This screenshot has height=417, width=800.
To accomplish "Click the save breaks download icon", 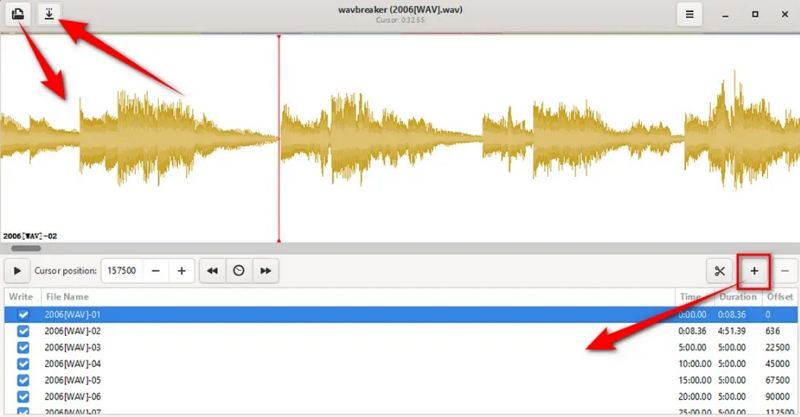I will pyautogui.click(x=49, y=14).
